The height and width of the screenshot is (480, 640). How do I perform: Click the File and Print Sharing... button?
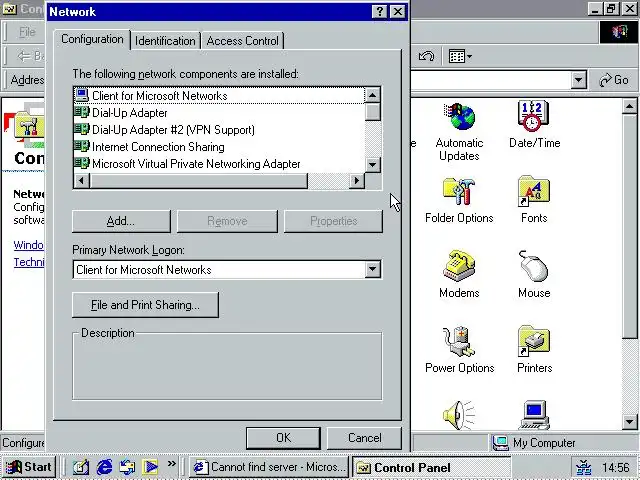click(x=145, y=305)
